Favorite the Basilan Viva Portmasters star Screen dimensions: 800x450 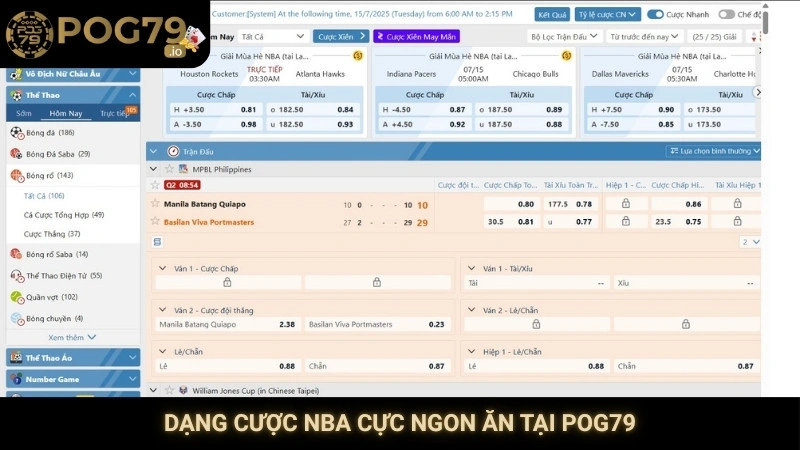click(155, 221)
